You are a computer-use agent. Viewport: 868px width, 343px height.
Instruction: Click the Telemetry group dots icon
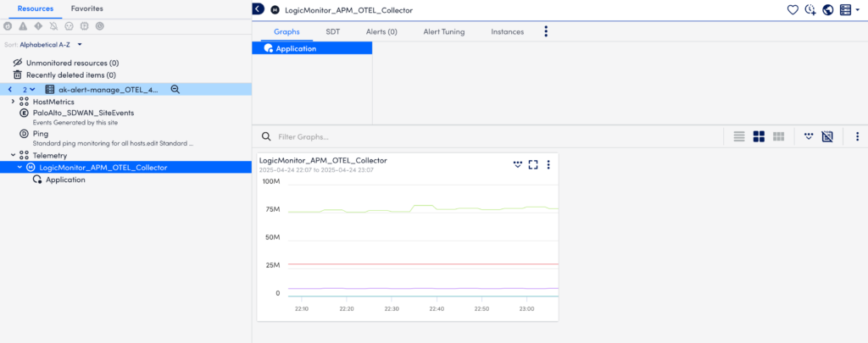[x=24, y=156]
